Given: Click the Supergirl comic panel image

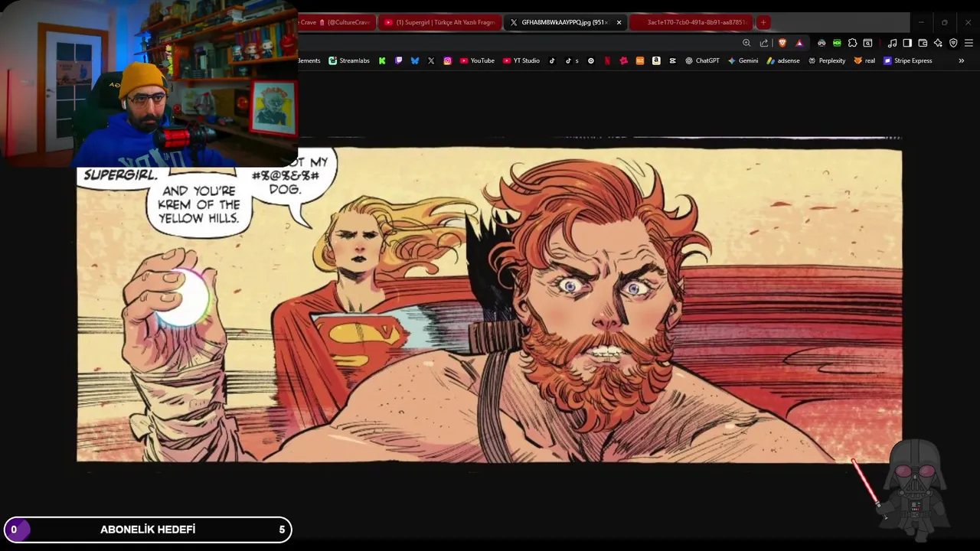Looking at the screenshot, I should pos(489,305).
